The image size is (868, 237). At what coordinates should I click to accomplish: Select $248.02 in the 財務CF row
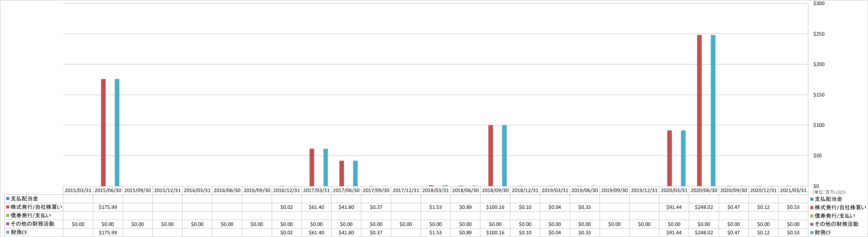(704, 233)
